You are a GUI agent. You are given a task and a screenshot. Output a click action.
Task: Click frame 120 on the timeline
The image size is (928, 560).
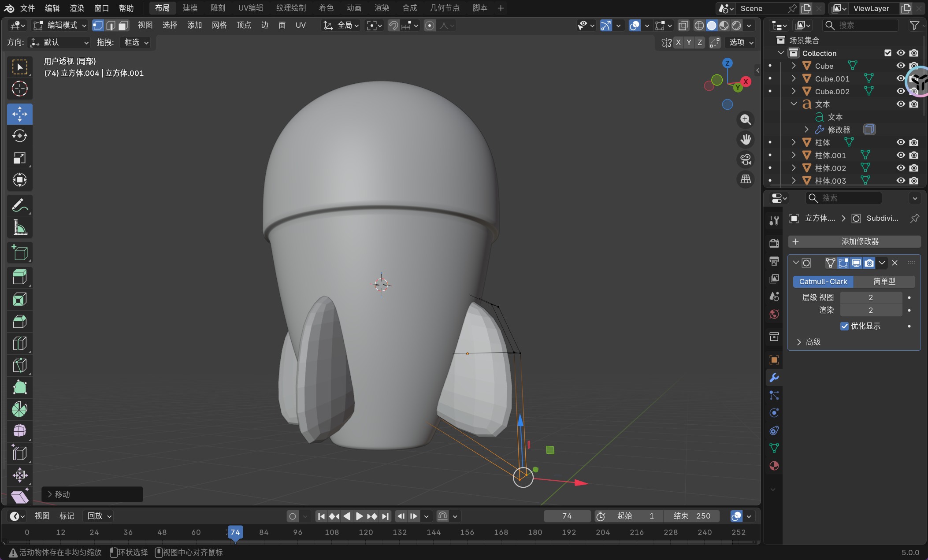366,532
